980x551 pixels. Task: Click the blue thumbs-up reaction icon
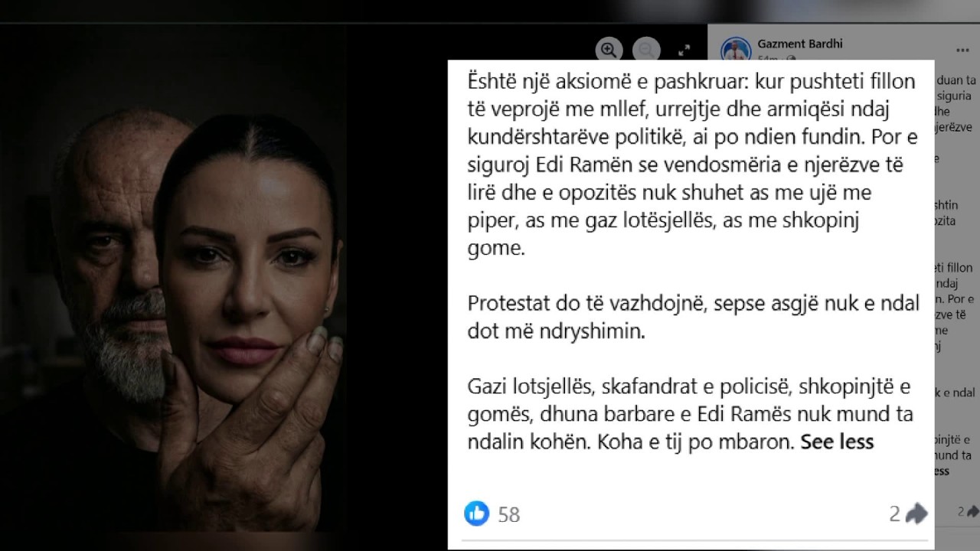[477, 514]
